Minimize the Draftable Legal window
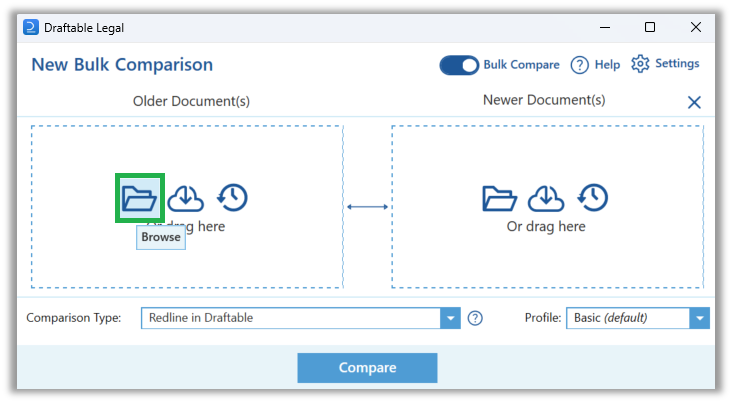Image resolution: width=732 pixels, height=403 pixels. point(605,28)
